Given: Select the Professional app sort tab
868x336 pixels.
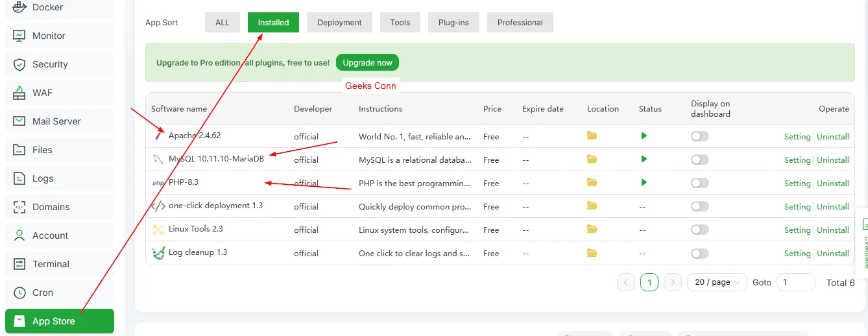Looking at the screenshot, I should pyautogui.click(x=520, y=22).
